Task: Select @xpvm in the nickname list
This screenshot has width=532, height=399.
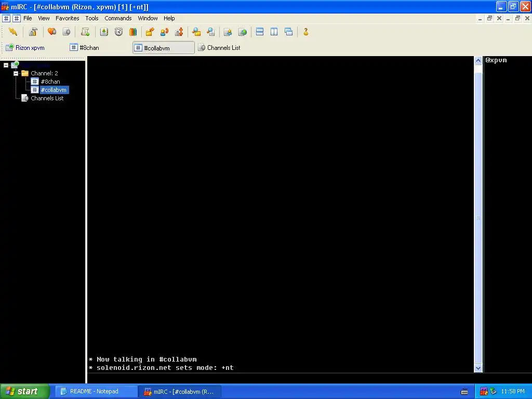Action: [x=496, y=60]
